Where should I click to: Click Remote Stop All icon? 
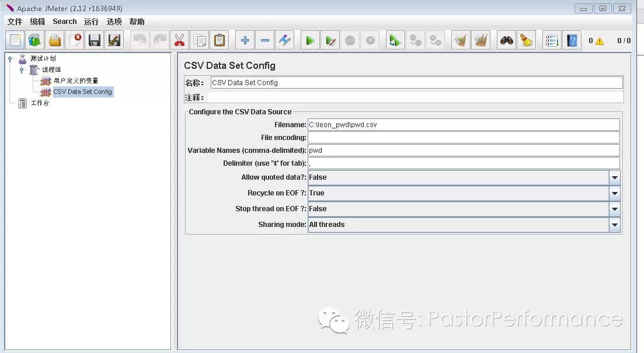[415, 40]
